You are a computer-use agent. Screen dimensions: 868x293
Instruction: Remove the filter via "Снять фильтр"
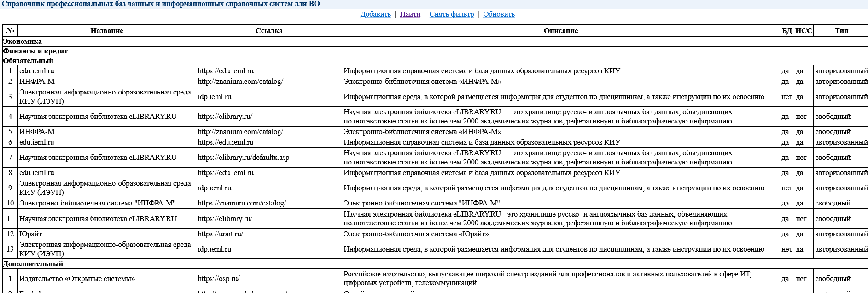[x=452, y=14]
